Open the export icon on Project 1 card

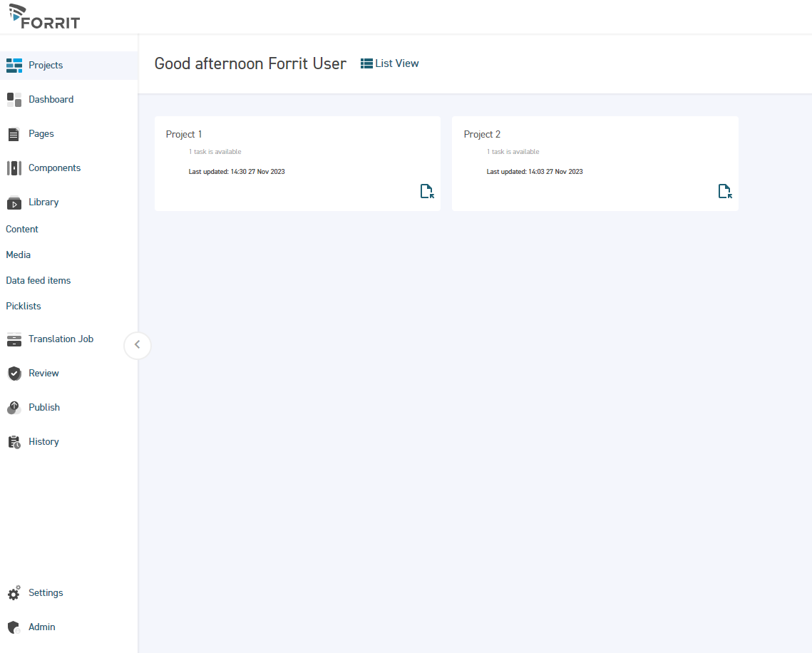click(x=426, y=191)
